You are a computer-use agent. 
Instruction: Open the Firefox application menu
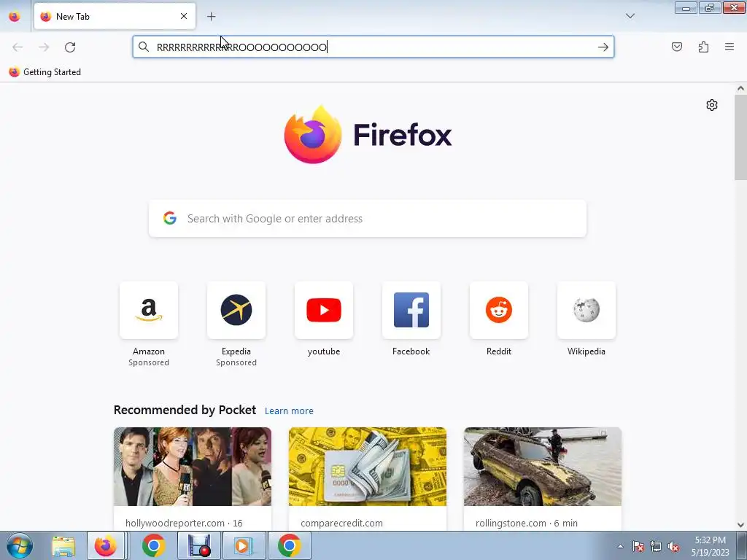point(729,47)
